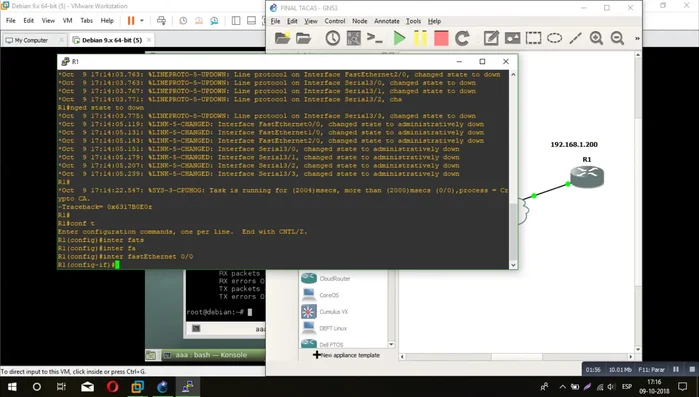Click VMware orange pause VM button
Image resolution: width=699 pixels, height=397 pixels.
pyautogui.click(x=131, y=20)
